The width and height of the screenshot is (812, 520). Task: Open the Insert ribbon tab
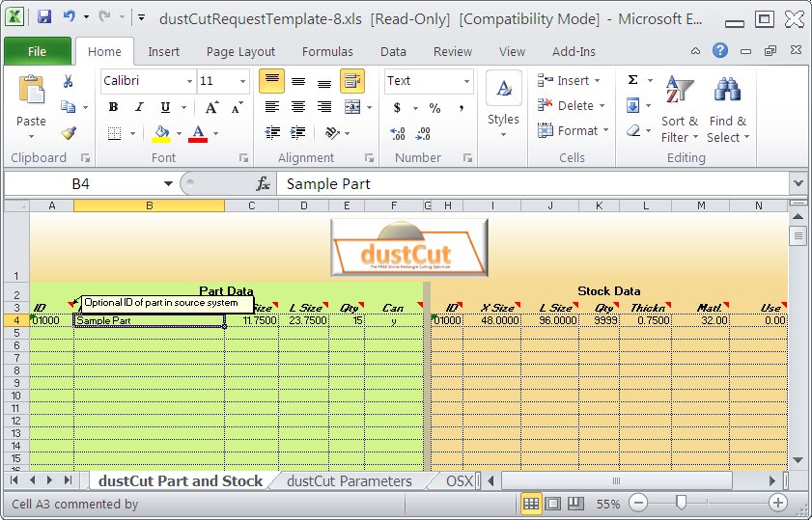[163, 52]
